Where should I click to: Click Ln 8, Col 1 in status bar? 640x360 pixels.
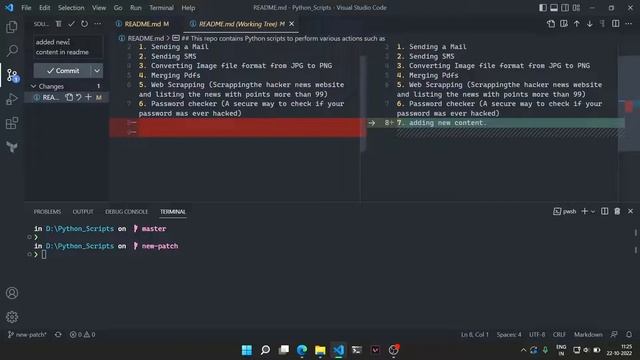474,334
